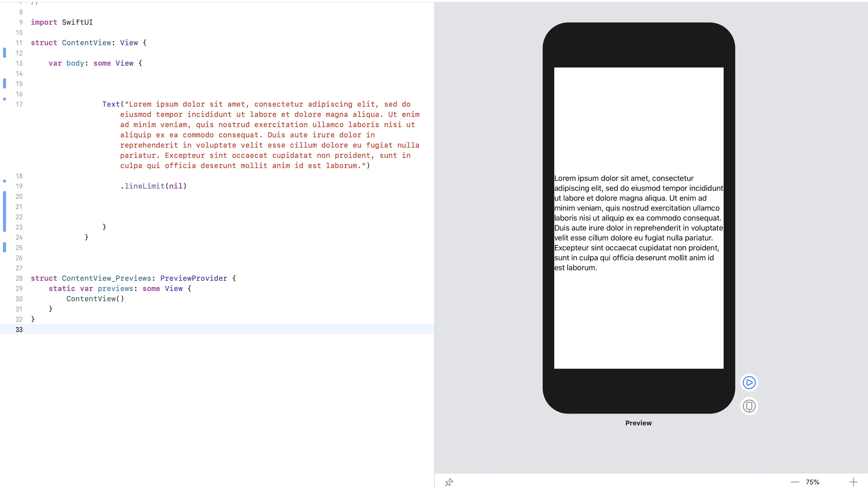The width and height of the screenshot is (868, 488).
Task: Click line number 33 on the highlighted row
Action: pos(19,330)
